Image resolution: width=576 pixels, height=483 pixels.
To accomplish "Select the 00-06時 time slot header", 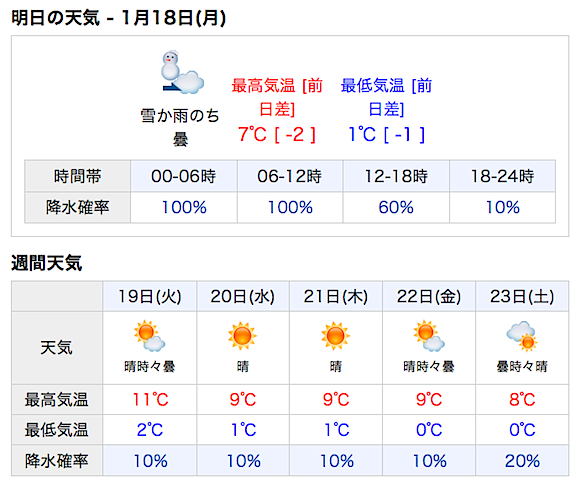I will coord(184,176).
